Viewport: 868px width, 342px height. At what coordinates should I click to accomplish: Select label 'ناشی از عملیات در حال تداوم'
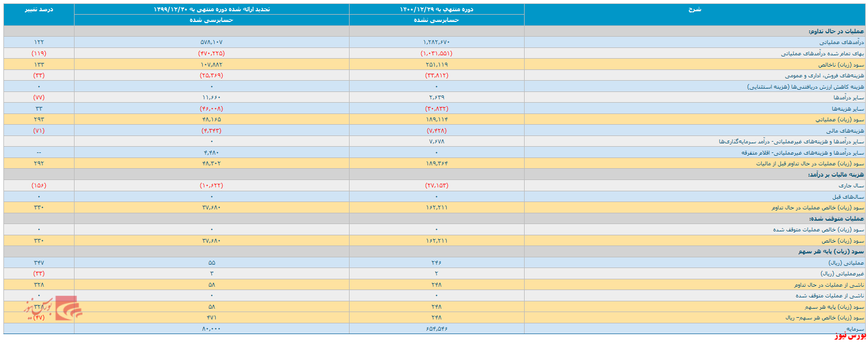[830, 284]
